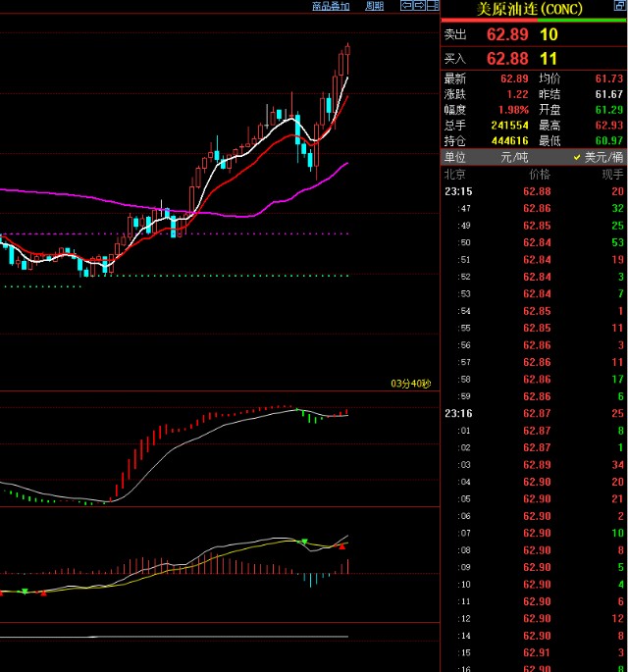Select the checked 美元/桶 unit option
Viewport: 628px width, 672px height.
598,157
